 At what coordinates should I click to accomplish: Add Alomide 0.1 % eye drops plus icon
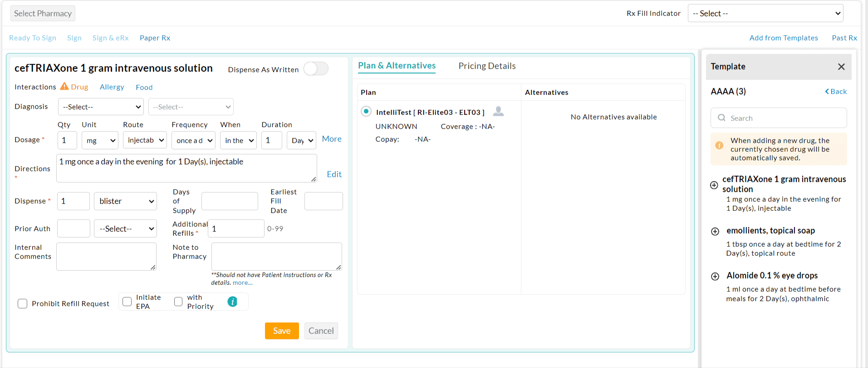tap(715, 276)
